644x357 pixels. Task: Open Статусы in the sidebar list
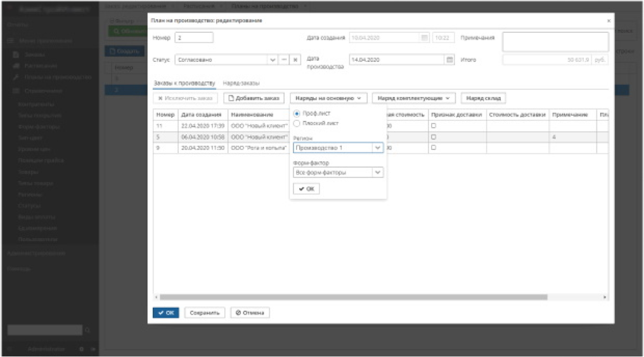(x=29, y=205)
